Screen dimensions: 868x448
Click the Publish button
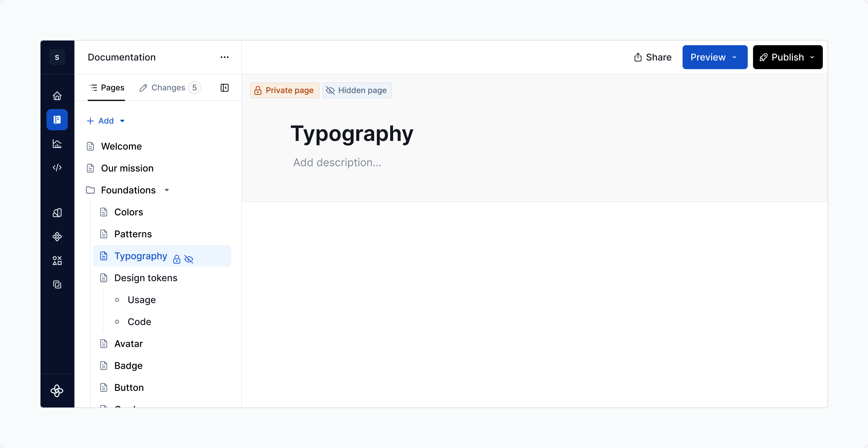pos(788,57)
